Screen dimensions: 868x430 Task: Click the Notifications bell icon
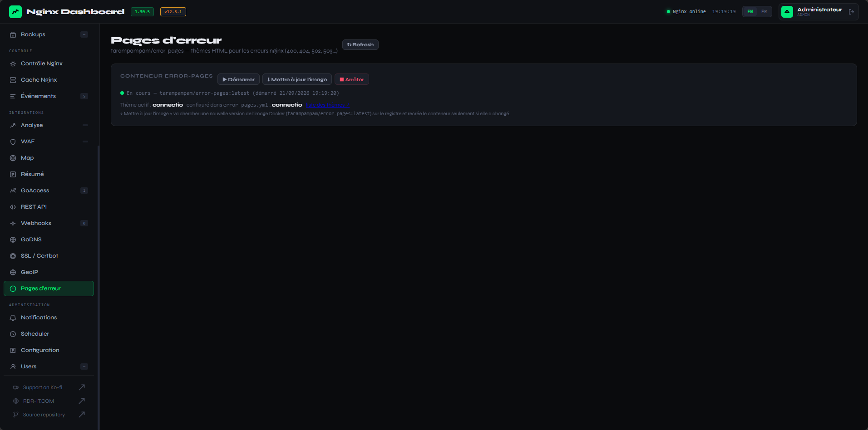point(13,318)
